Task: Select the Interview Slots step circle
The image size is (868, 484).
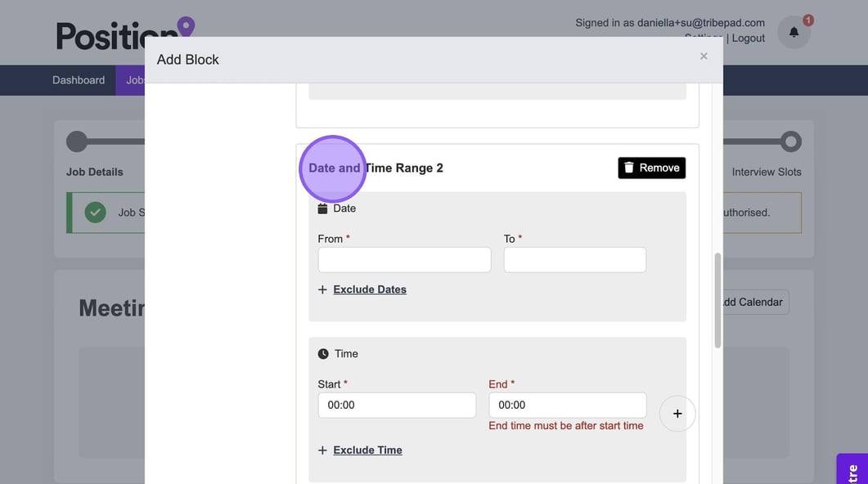Action: tap(790, 141)
